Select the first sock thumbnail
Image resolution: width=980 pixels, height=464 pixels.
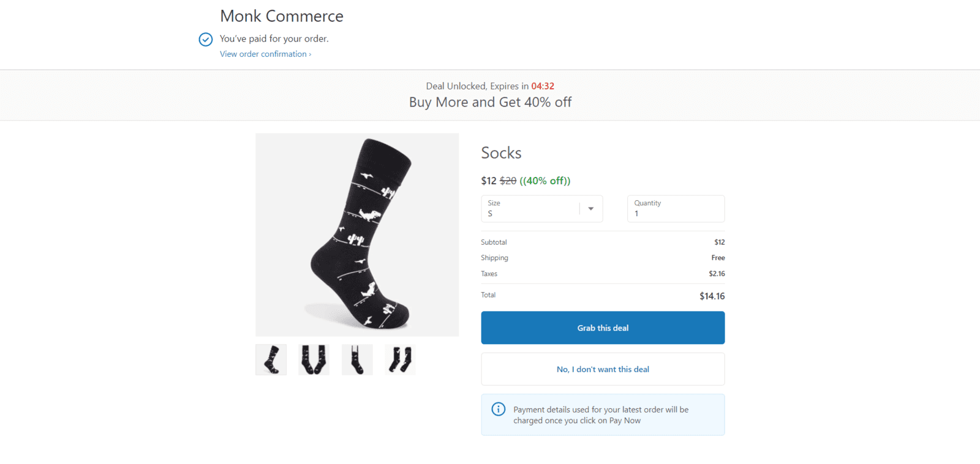(x=271, y=359)
